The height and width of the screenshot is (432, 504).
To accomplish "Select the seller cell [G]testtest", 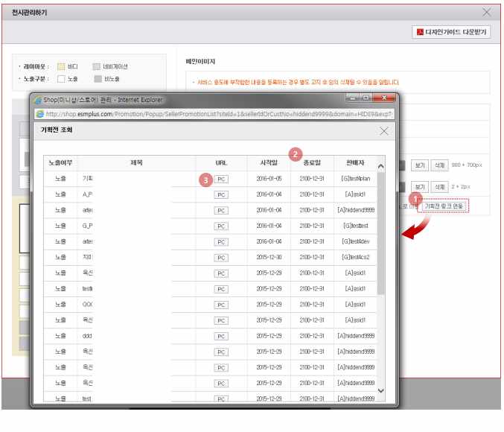I will [356, 226].
